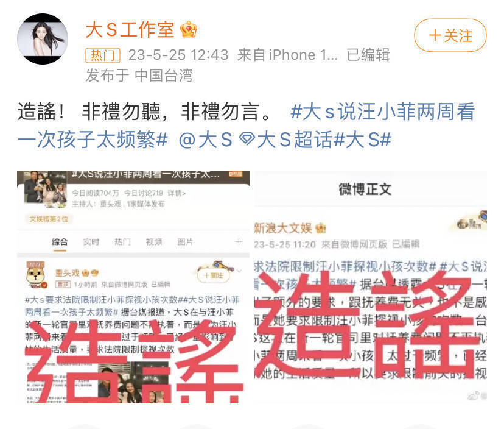Open the @大S mention link

205,140
